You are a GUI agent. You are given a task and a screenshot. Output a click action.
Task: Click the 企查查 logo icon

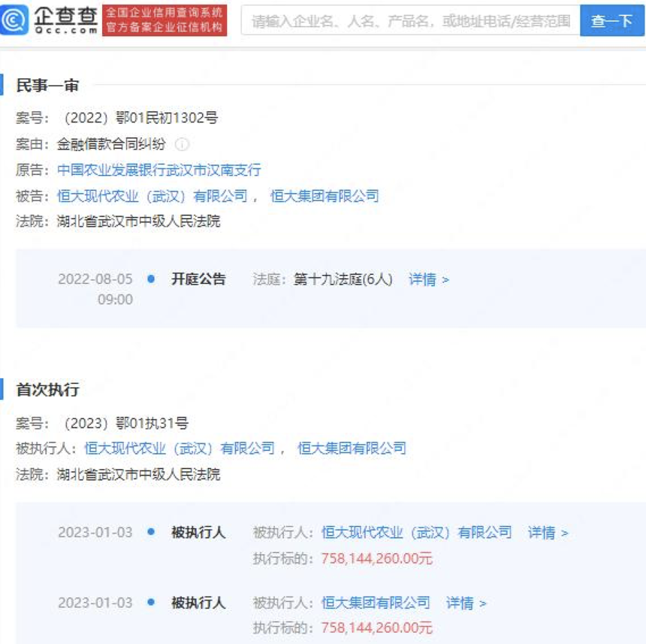pyautogui.click(x=14, y=20)
